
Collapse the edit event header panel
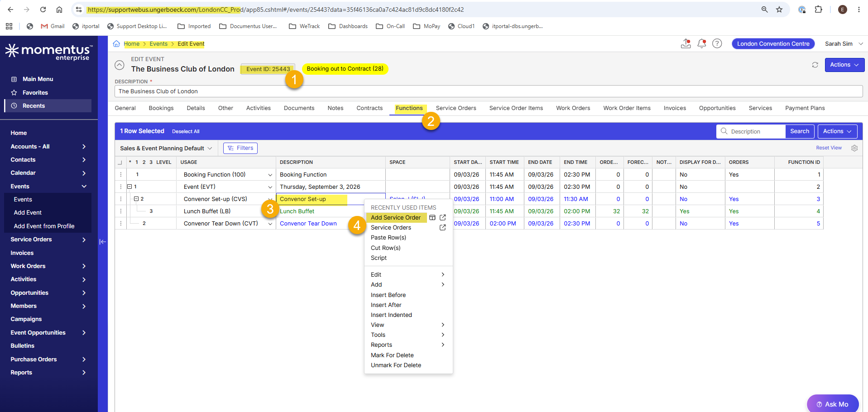(x=120, y=65)
